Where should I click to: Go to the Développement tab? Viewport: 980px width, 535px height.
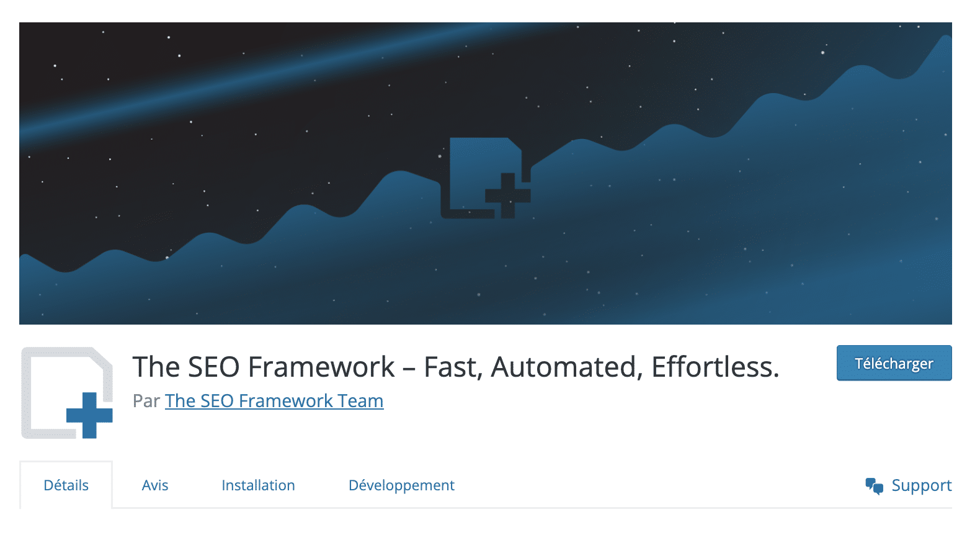pyautogui.click(x=401, y=485)
